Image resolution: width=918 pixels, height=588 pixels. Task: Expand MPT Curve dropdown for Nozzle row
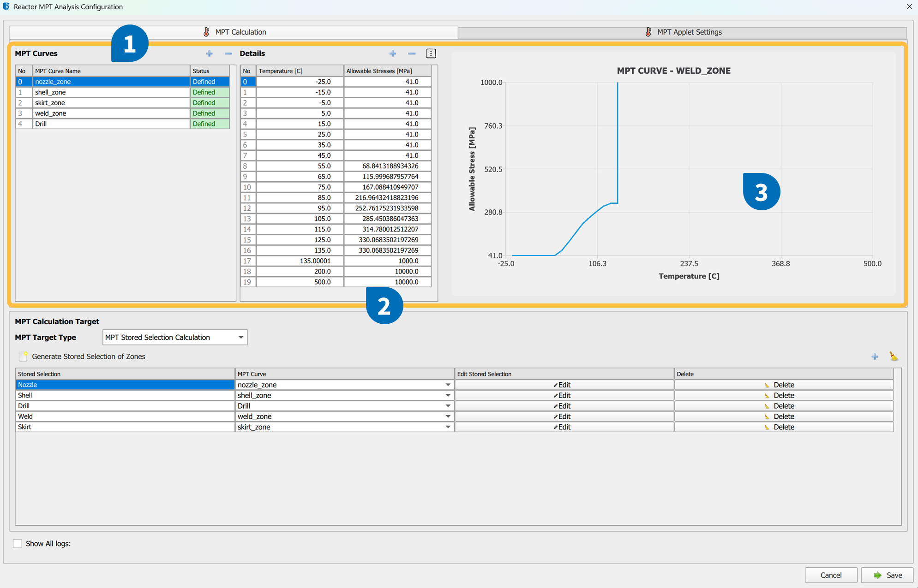click(447, 385)
